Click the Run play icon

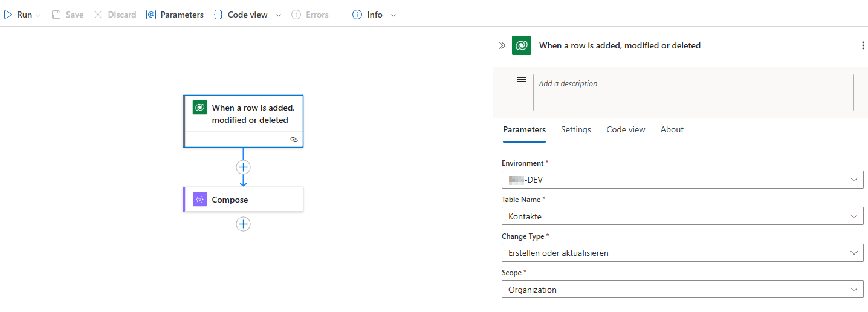pyautogui.click(x=8, y=15)
